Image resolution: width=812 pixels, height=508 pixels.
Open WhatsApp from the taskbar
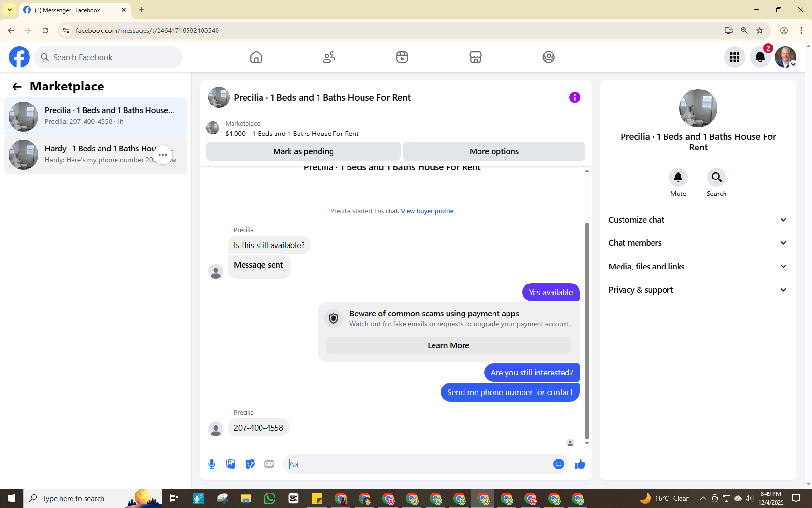coord(270,498)
